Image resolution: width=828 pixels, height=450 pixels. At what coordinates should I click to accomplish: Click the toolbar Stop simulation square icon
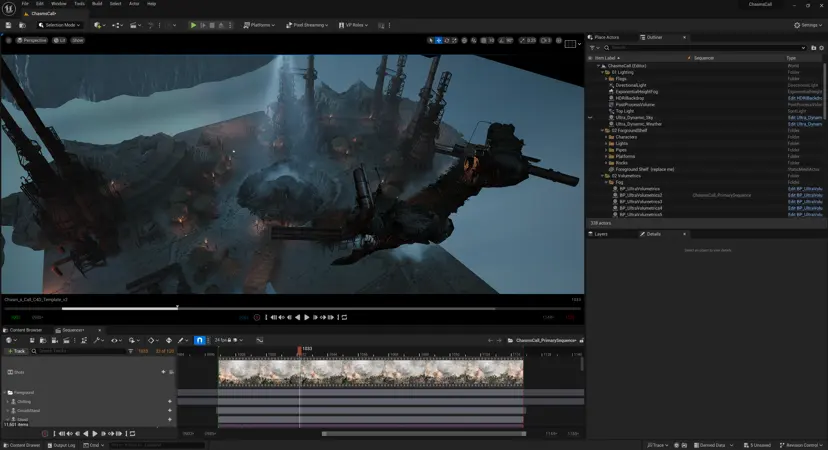[x=212, y=25]
